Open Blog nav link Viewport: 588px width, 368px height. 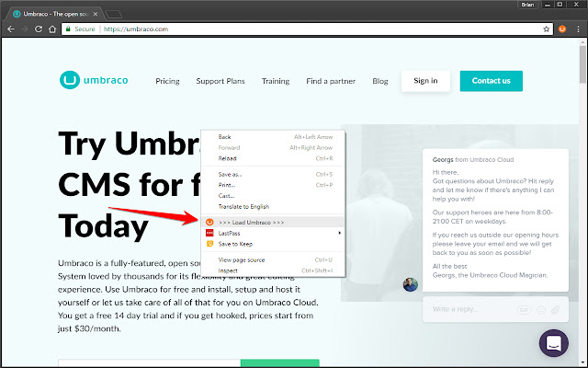[x=379, y=81]
